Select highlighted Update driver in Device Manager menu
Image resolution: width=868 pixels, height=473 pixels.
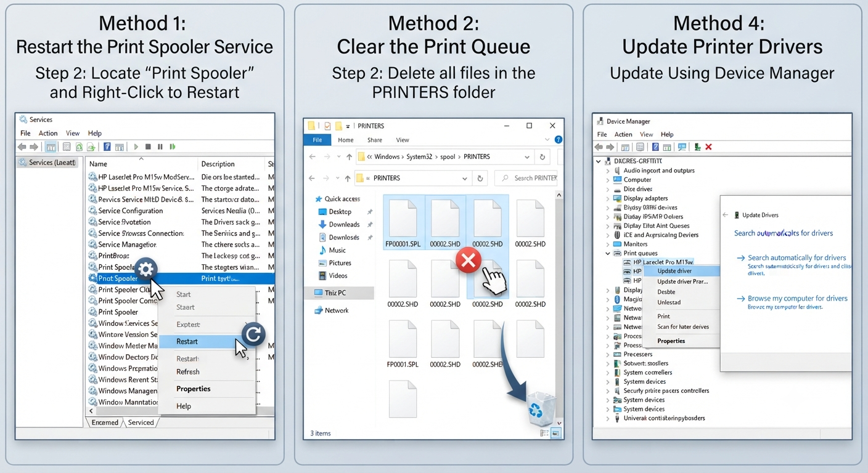click(x=681, y=271)
